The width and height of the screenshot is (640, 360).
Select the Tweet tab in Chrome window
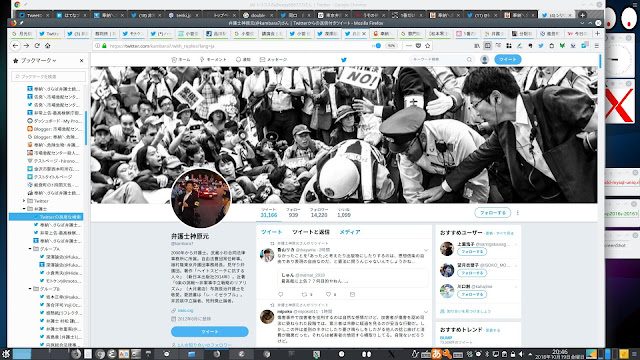[34, 15]
